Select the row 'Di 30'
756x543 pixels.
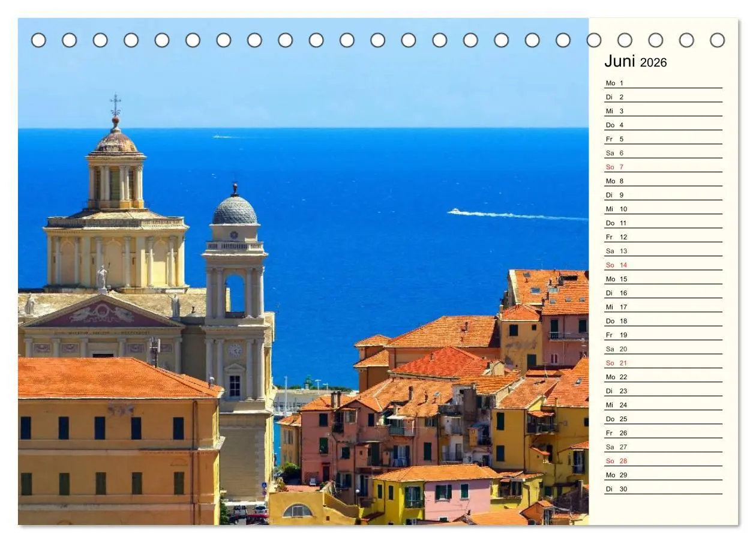[663, 489]
